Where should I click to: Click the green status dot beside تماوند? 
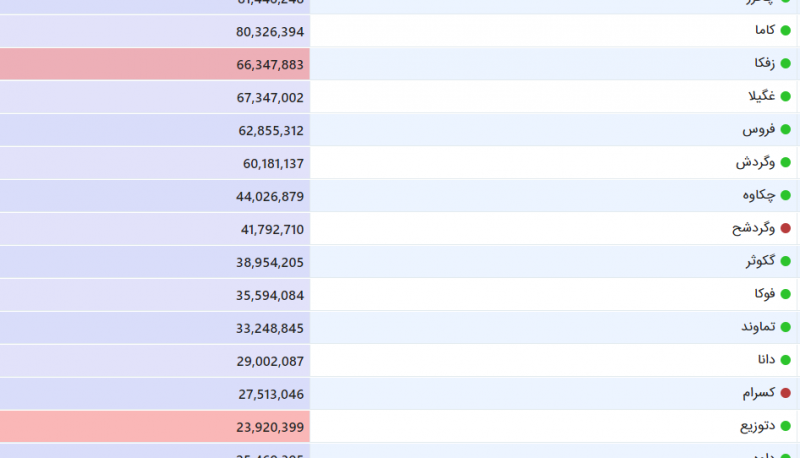[x=786, y=327]
